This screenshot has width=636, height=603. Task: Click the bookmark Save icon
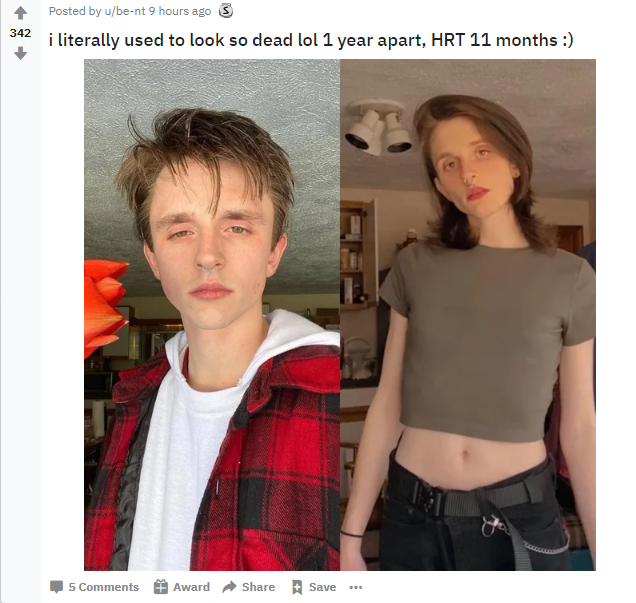pyautogui.click(x=297, y=587)
